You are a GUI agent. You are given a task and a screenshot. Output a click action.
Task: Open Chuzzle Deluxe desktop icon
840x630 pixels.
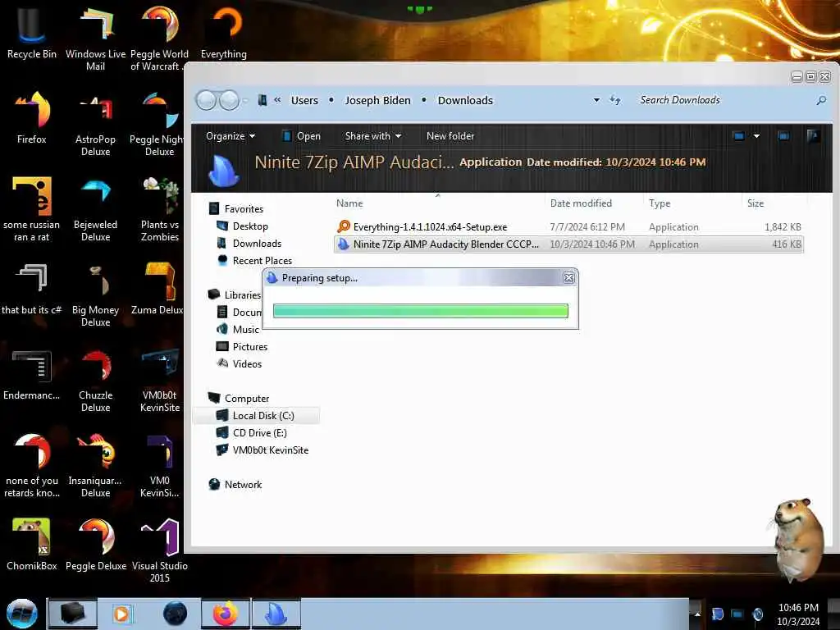(95, 380)
